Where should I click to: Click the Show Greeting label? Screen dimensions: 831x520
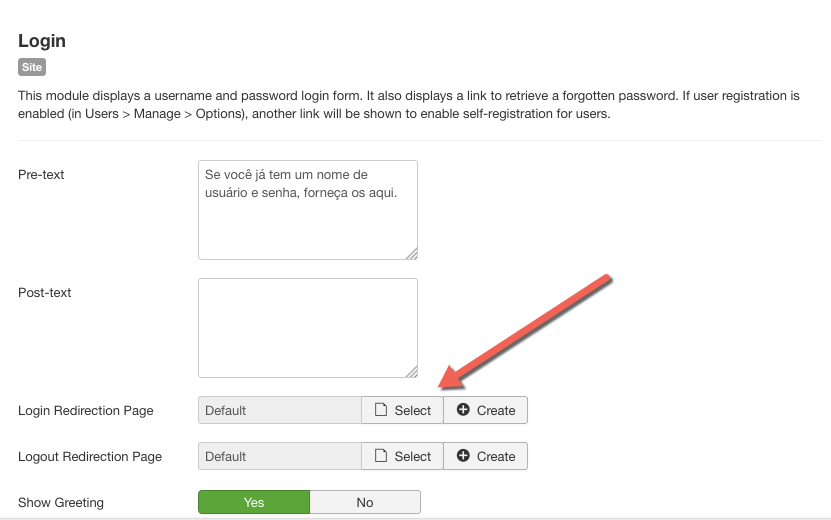point(61,503)
